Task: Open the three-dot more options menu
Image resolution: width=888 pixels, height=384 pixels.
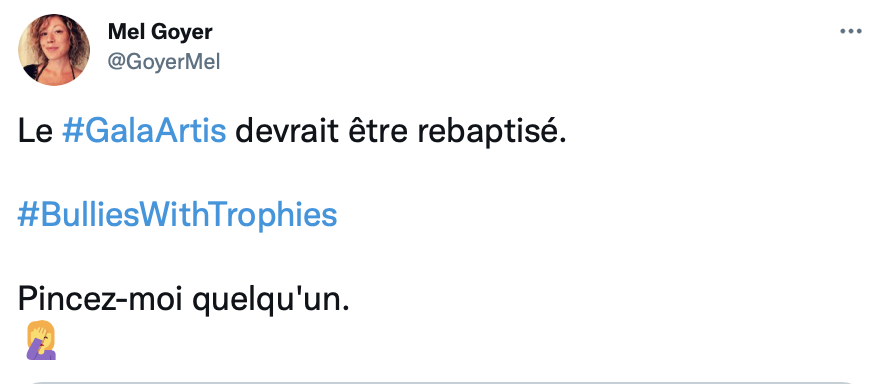Action: [x=851, y=32]
